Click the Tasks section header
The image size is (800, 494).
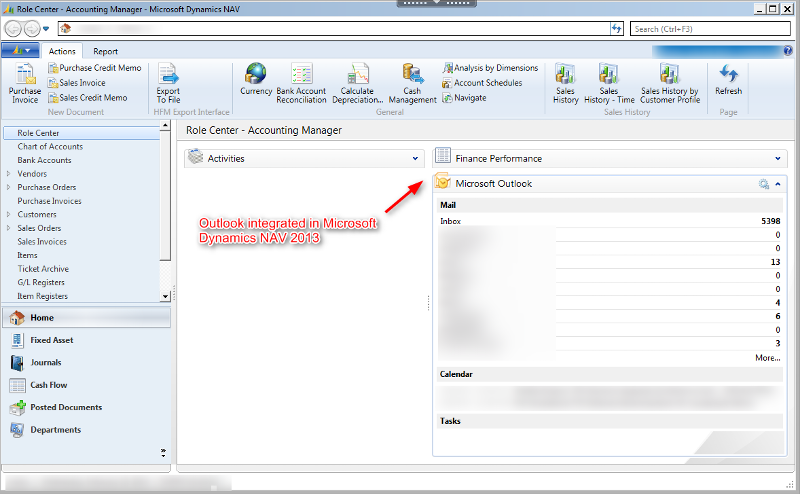pyautogui.click(x=610, y=421)
